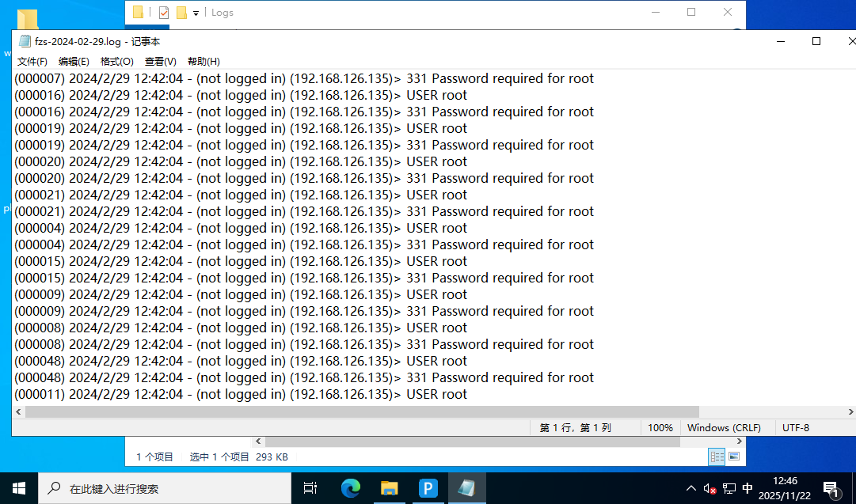Open the Windows Start menu
Image resolution: width=856 pixels, height=504 pixels.
coord(18,488)
